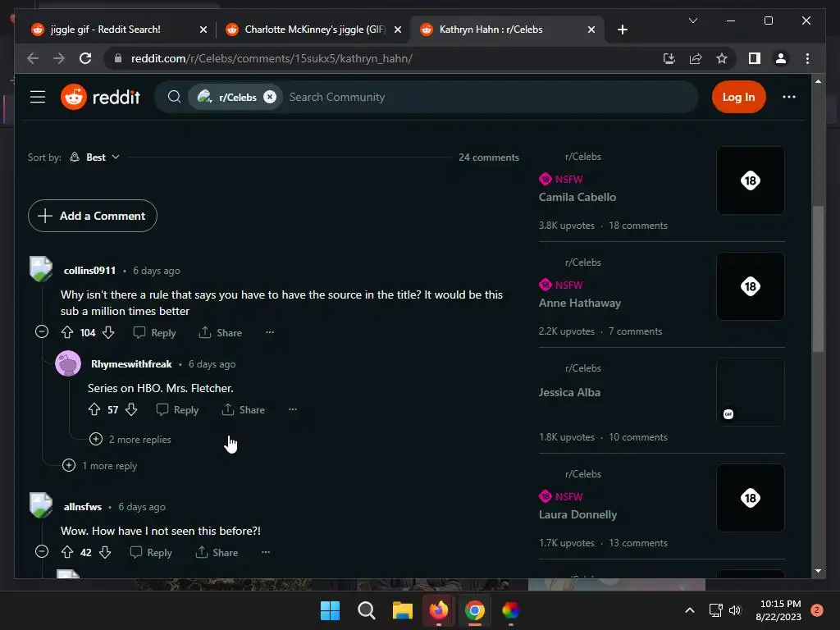Open collins0911's user profile
Screen dimensions: 840x630
tap(89, 271)
